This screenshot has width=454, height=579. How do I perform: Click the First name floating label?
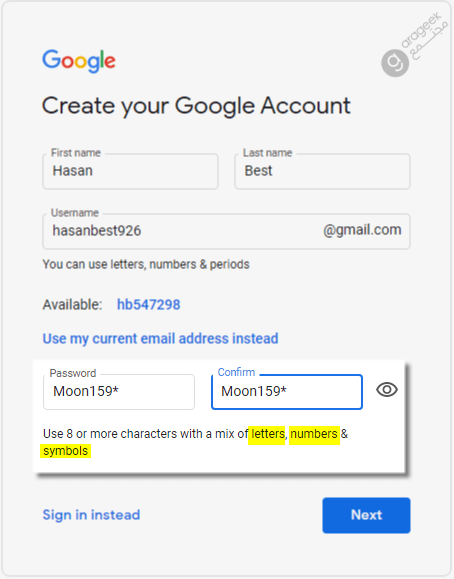pyautogui.click(x=76, y=153)
